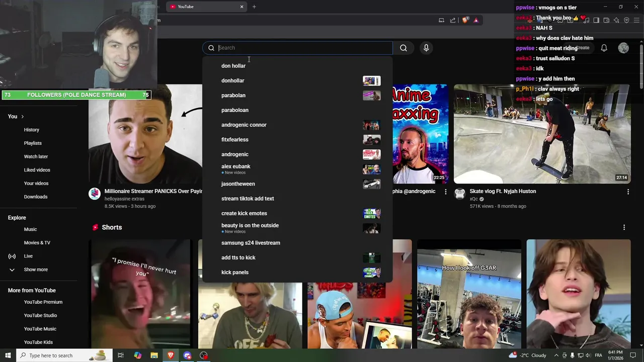
Task: Click the YouTube search magnifier button
Action: (404, 48)
